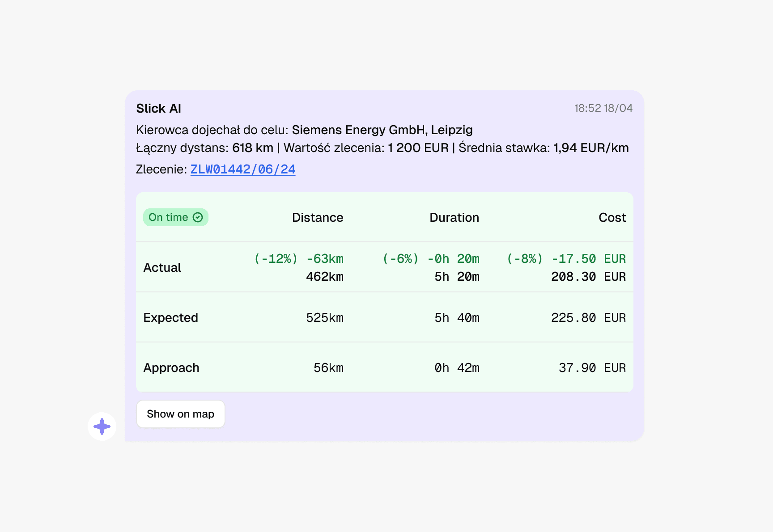Click the actual duration 5h 20m value
Screen dimensions: 773x532
point(456,277)
